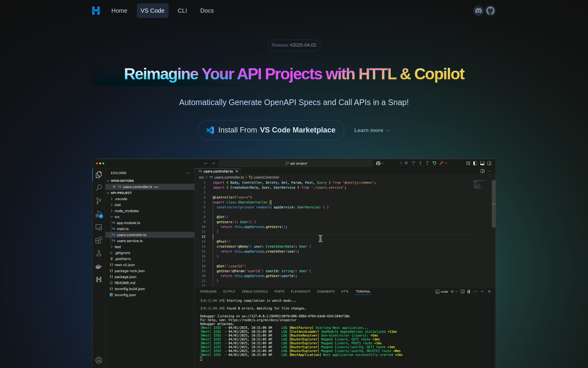Open the Docs nav item

tap(207, 11)
